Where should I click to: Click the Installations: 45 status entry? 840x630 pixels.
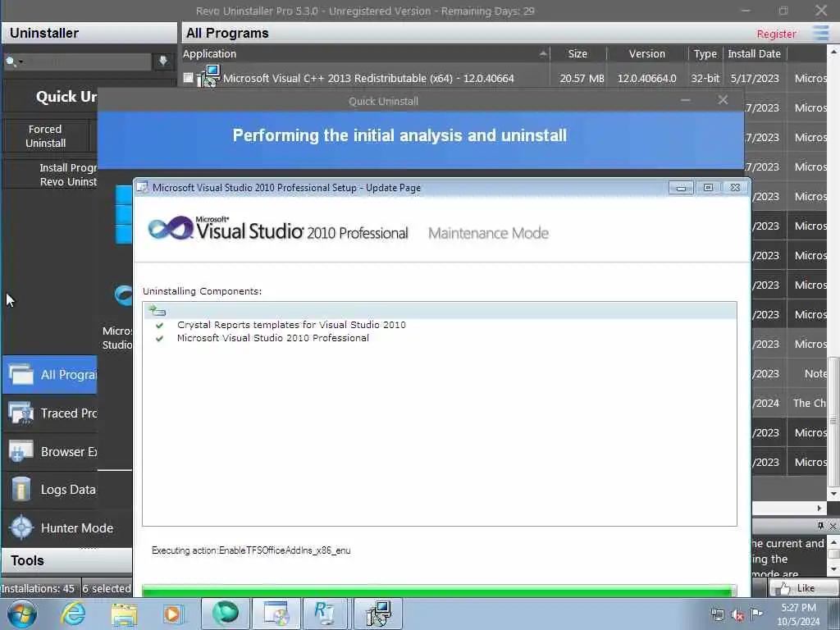39,588
